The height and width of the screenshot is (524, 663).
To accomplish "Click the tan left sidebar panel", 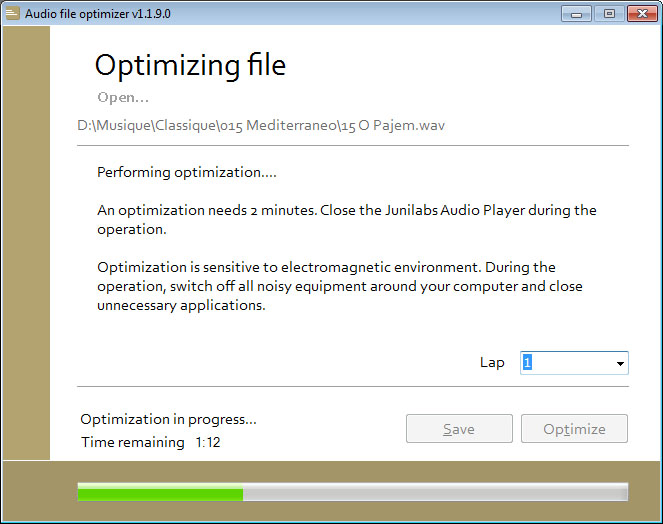I will (x=26, y=243).
